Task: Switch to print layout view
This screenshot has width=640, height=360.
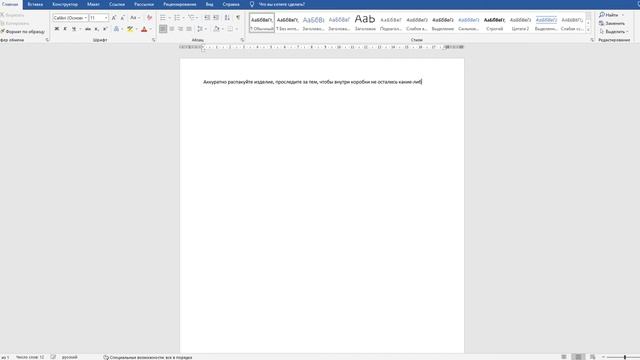Action: point(578,357)
